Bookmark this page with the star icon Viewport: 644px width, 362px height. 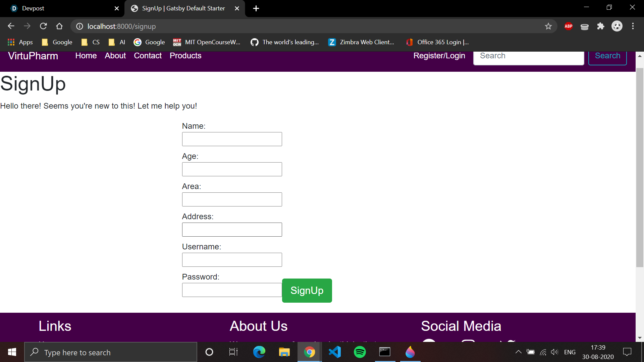(548, 26)
